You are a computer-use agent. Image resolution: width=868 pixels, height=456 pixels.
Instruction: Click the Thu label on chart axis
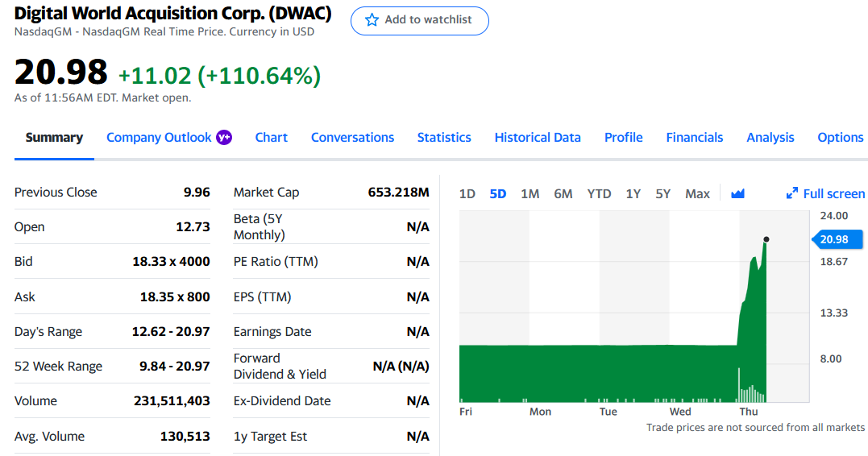pyautogui.click(x=749, y=411)
